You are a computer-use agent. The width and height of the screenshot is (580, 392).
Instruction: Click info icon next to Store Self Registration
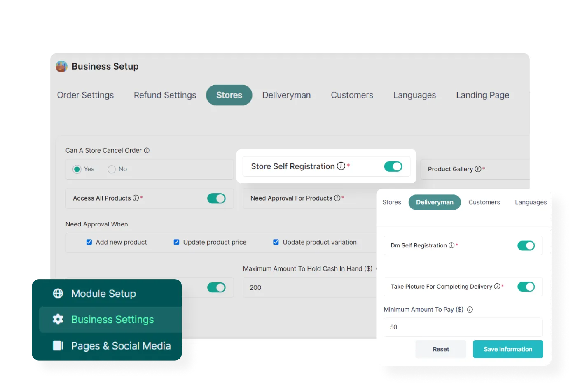coord(341,166)
